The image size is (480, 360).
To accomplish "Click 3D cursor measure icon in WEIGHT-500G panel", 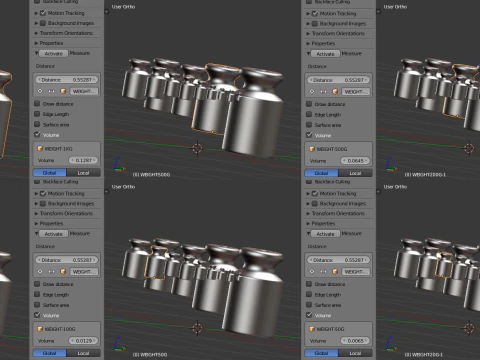I will [x=312, y=91].
